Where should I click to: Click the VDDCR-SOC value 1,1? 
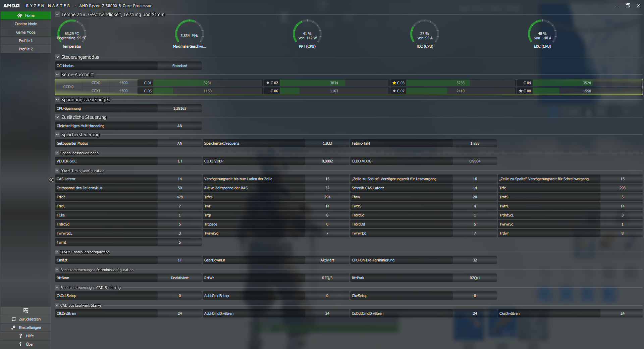(180, 161)
